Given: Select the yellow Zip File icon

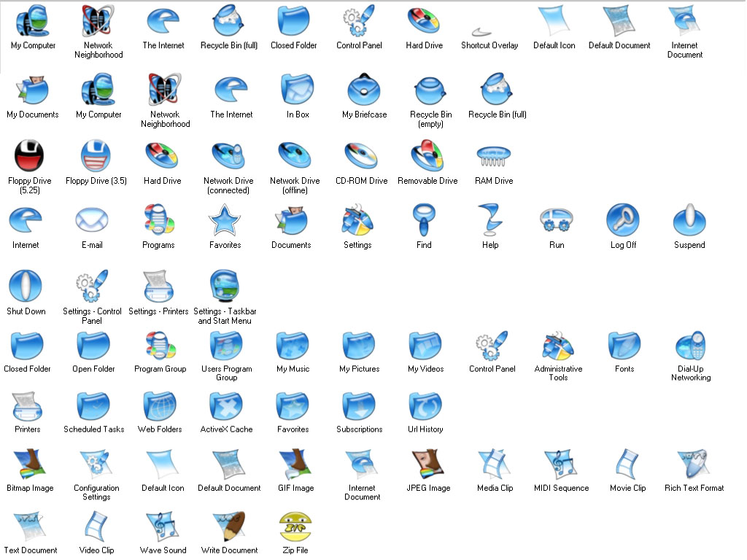Looking at the screenshot, I should pos(295,526).
